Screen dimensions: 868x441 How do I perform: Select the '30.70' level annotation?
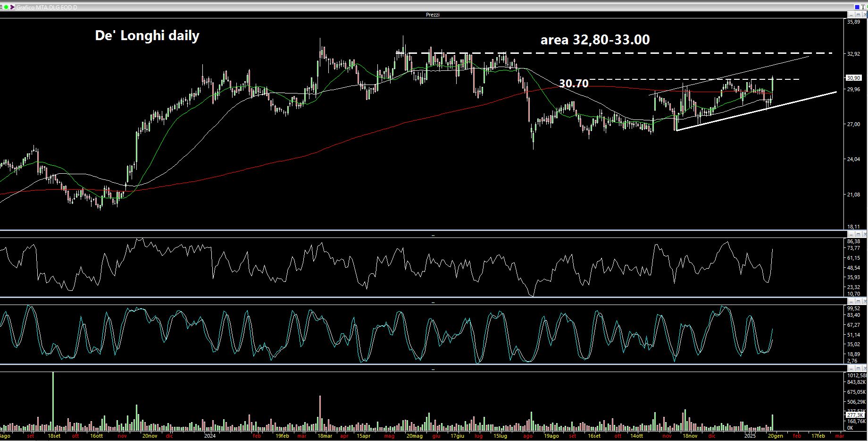pos(574,84)
